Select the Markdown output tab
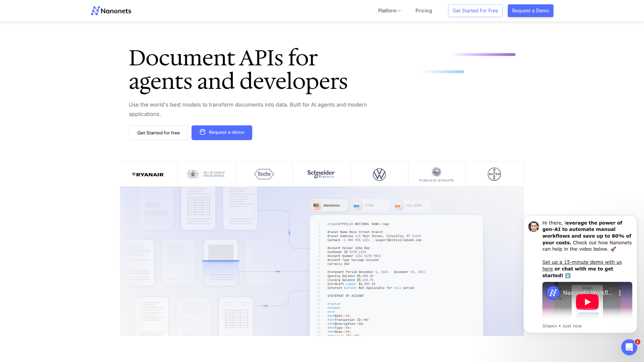644x362 pixels. pos(329,205)
